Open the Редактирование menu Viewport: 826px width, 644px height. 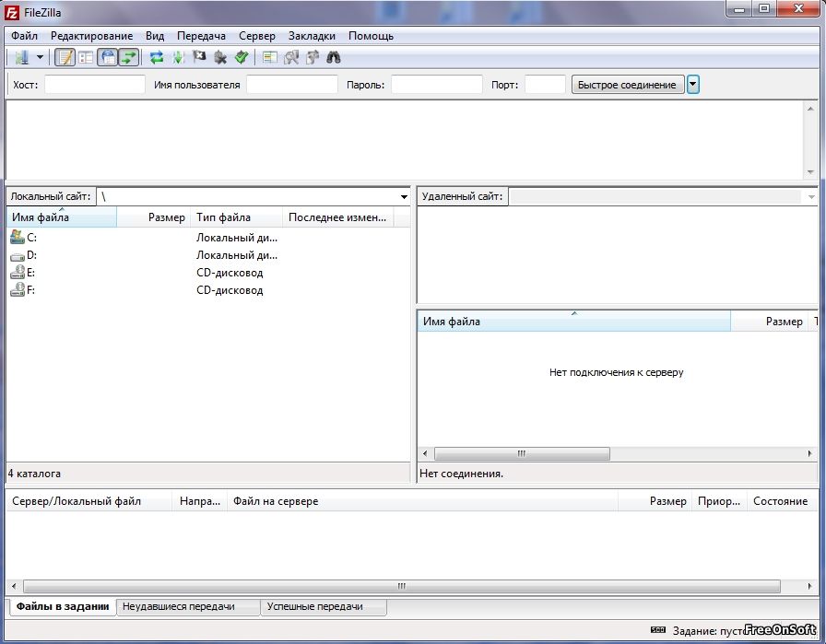pos(91,36)
